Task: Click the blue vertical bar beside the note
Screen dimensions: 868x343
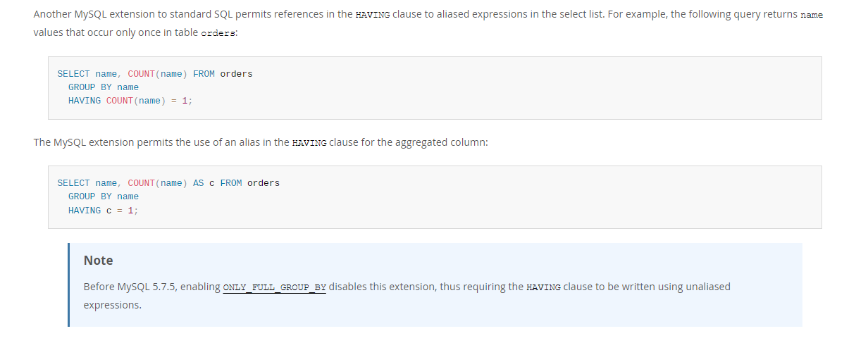Action: tap(69, 285)
